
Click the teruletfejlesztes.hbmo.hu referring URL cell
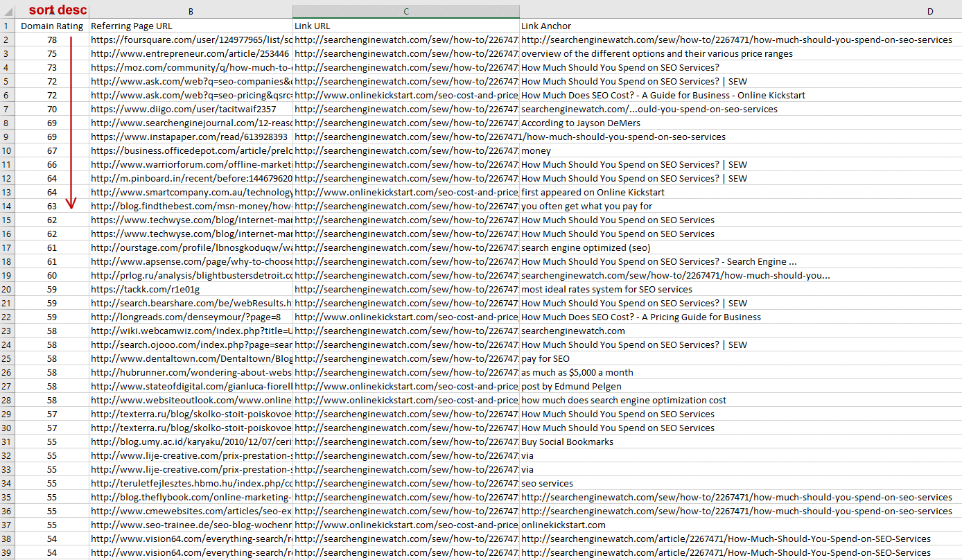191,483
